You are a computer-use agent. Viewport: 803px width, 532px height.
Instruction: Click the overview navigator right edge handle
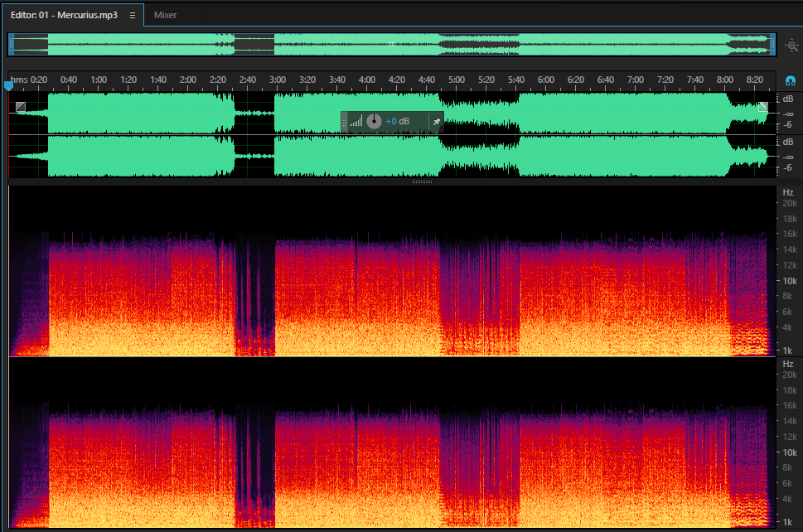coord(773,45)
